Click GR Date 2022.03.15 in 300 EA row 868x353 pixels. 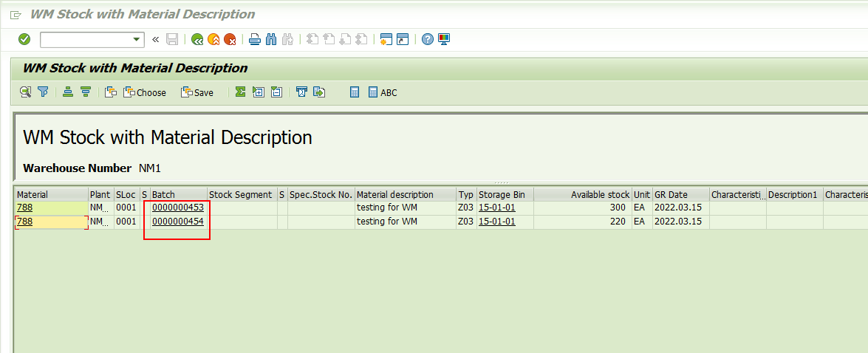[678, 208]
